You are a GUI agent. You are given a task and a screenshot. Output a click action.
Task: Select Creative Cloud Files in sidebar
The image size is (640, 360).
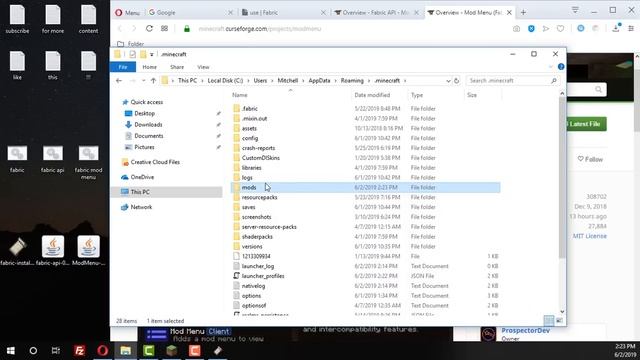tap(155, 162)
